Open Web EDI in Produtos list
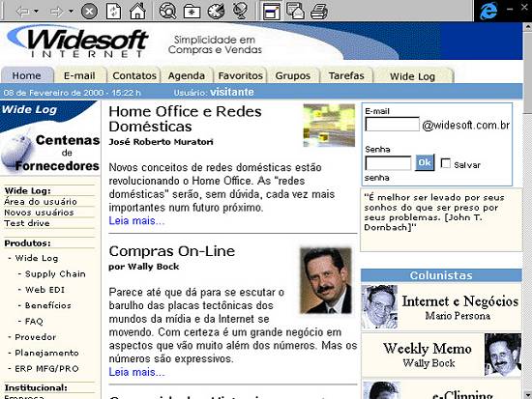The image size is (532, 399). (44, 290)
